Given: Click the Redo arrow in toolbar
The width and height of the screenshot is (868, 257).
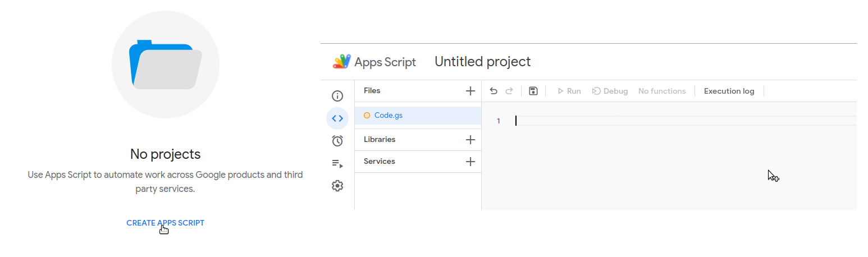Looking at the screenshot, I should click(x=509, y=91).
